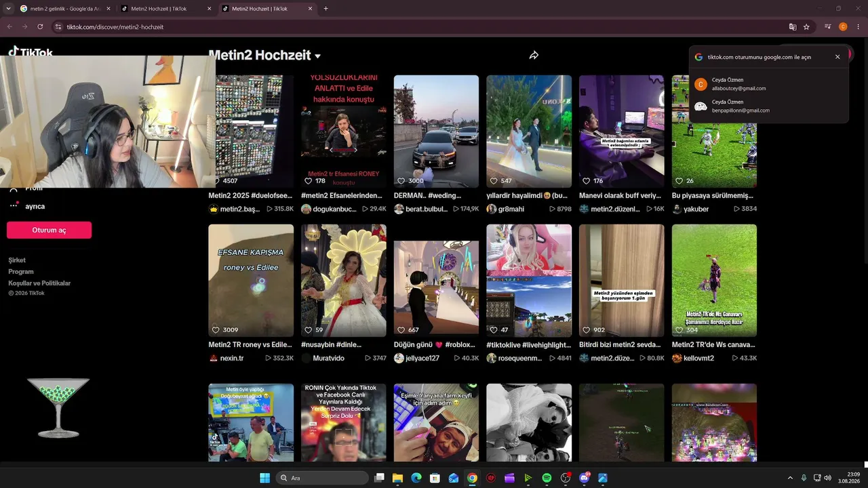Open Spotify from the taskbar

pos(547,478)
